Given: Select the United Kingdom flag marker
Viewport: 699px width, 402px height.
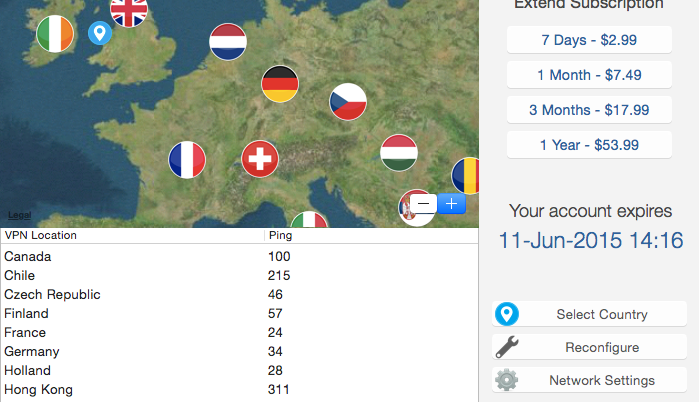Looking at the screenshot, I should [128, 10].
